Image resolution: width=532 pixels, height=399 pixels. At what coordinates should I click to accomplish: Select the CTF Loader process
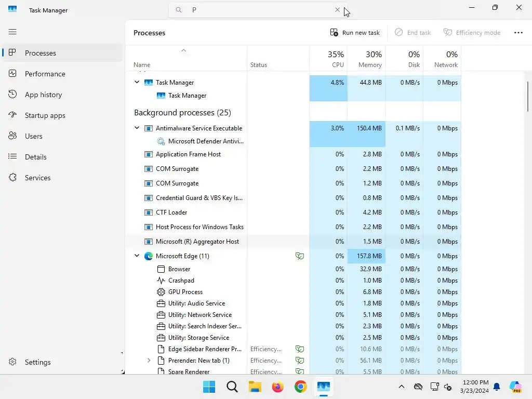[x=293, y=212]
